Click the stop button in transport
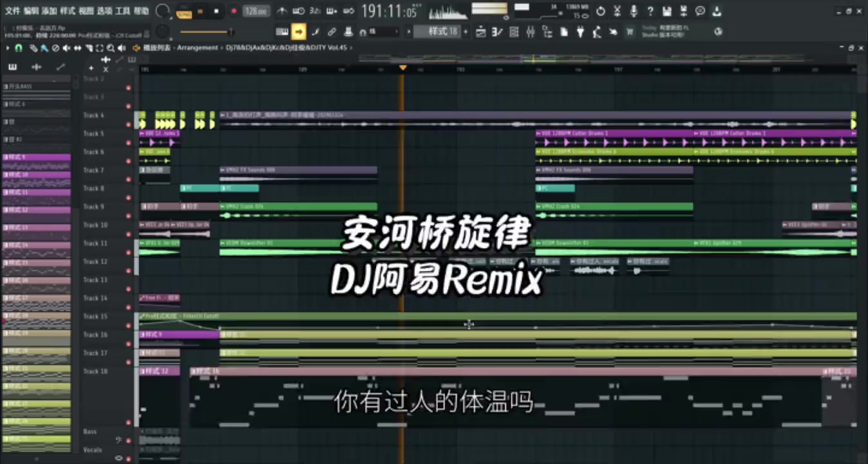 pos(216,11)
